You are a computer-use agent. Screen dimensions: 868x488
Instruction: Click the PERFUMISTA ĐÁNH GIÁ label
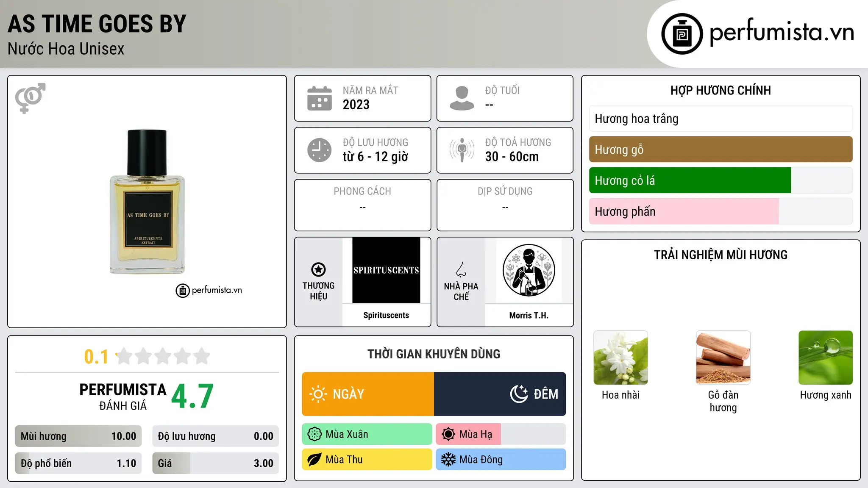(123, 396)
